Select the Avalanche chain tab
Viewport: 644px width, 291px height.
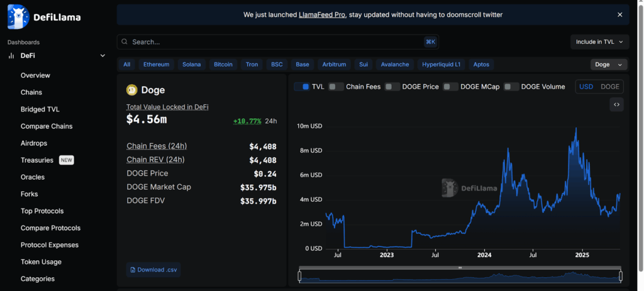click(x=395, y=65)
